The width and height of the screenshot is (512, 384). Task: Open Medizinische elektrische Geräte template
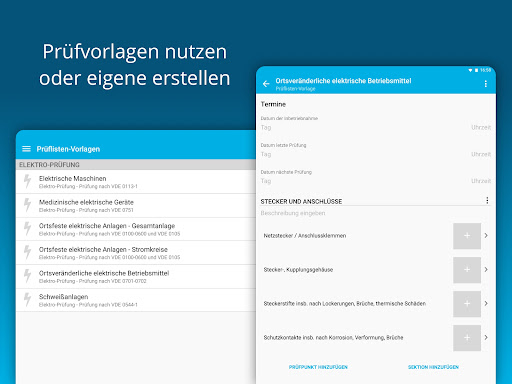136,205
